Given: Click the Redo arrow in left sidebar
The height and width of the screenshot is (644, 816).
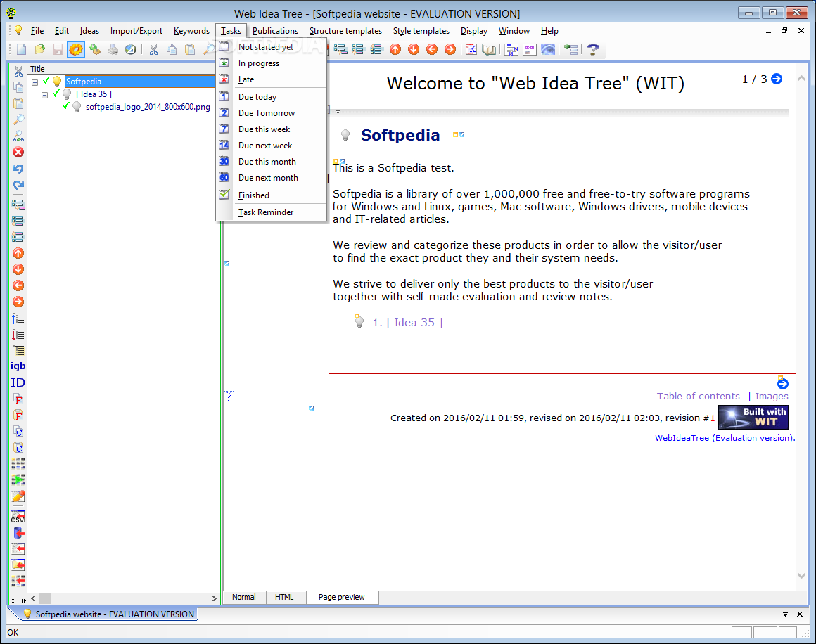Looking at the screenshot, I should [x=18, y=185].
